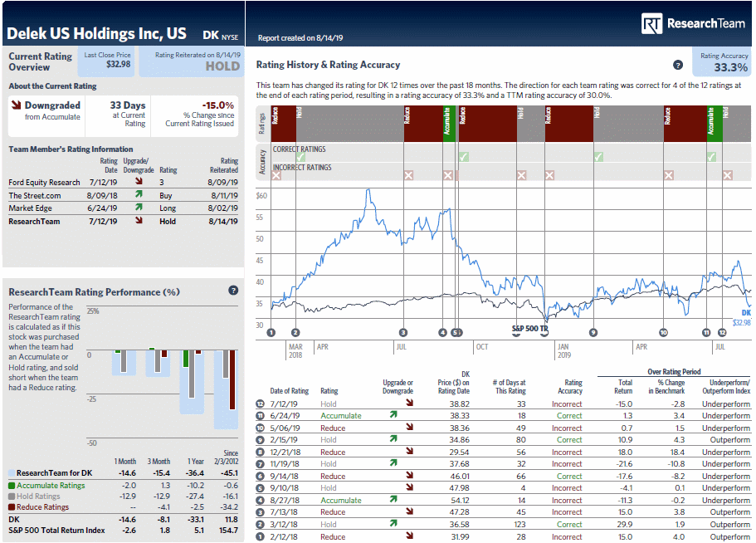Click row number badge 2 in ratings table
The height and width of the screenshot is (543, 756).
click(261, 524)
